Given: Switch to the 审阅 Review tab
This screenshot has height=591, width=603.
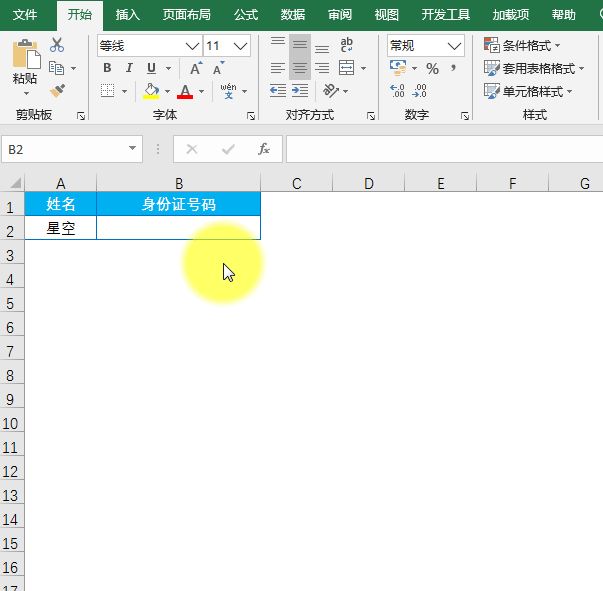Looking at the screenshot, I should pos(340,15).
